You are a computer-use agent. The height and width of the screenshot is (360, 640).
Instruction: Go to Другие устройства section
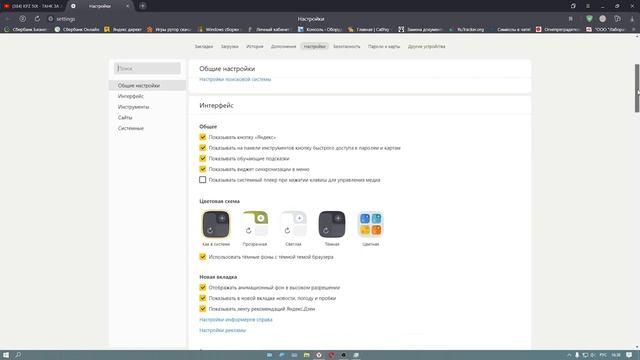[427, 47]
